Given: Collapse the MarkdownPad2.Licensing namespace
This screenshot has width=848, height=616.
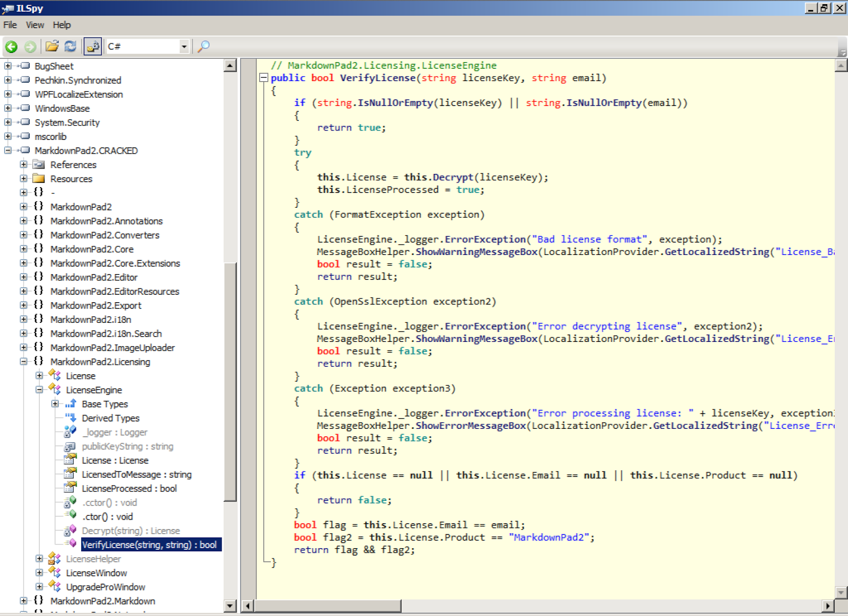Looking at the screenshot, I should pyautogui.click(x=23, y=362).
